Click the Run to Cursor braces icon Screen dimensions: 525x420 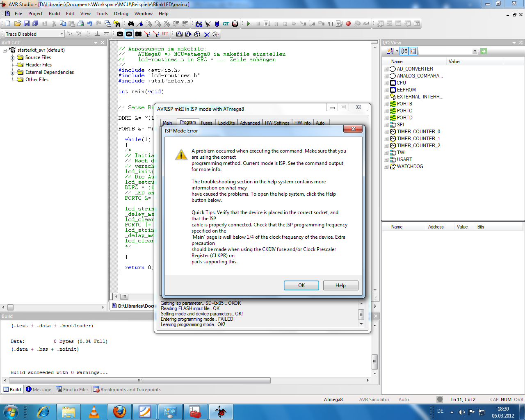click(330, 24)
